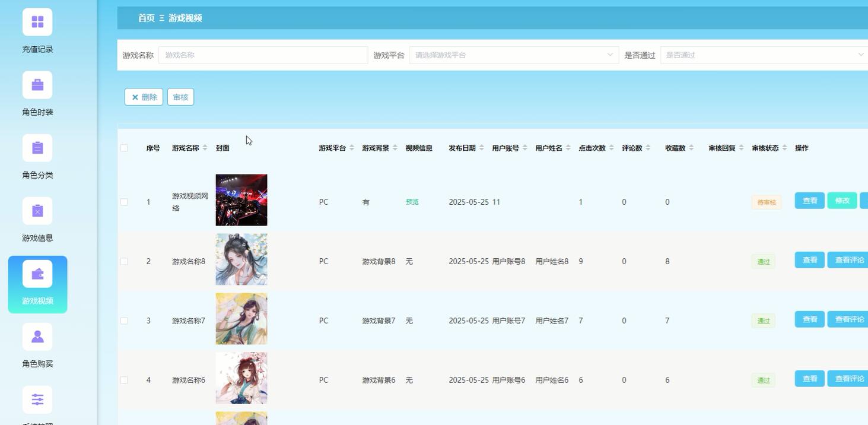Sort by 点击次数 column arrows
868x425 pixels.
click(x=611, y=148)
